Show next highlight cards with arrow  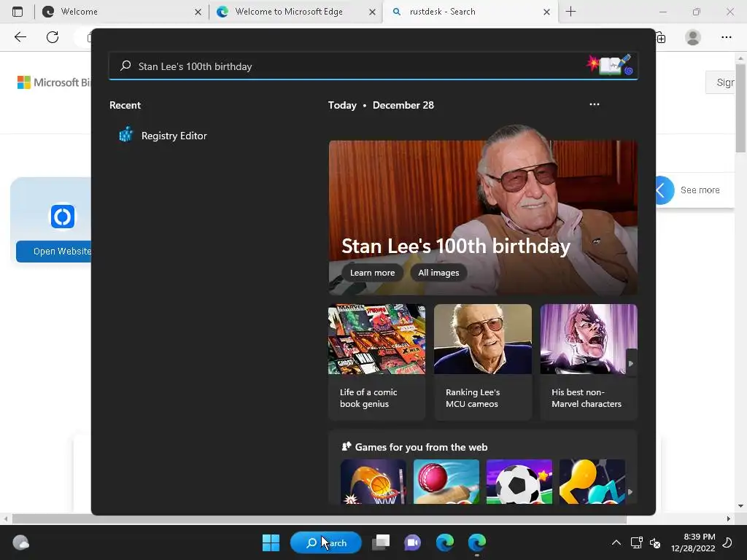coord(631,363)
